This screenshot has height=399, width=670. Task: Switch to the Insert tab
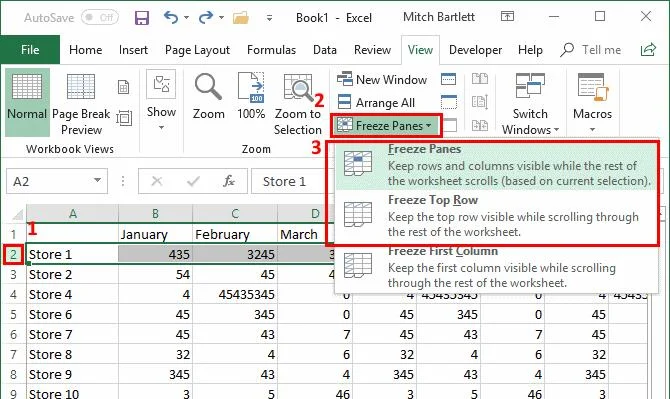pyautogui.click(x=133, y=50)
